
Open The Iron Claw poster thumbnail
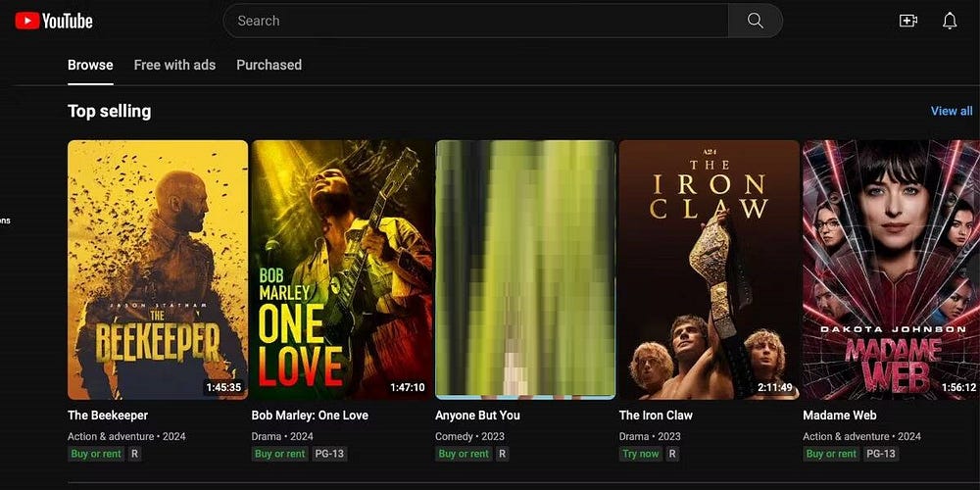pos(710,269)
